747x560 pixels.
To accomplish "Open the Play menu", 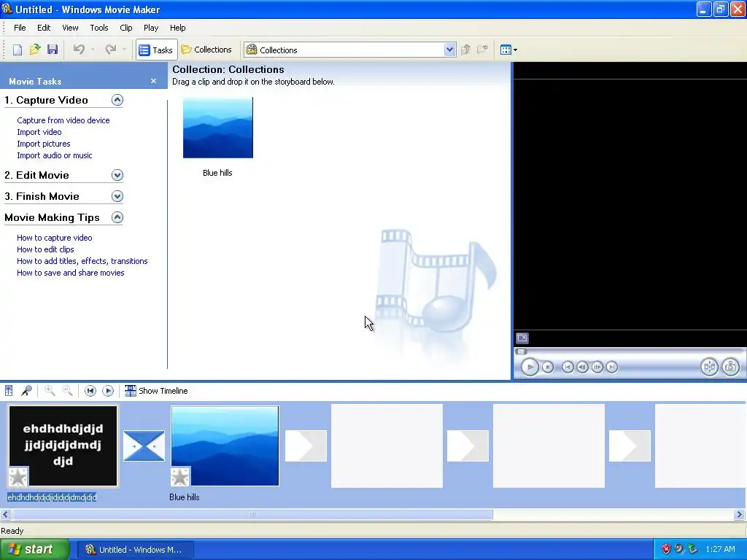I will tap(151, 28).
